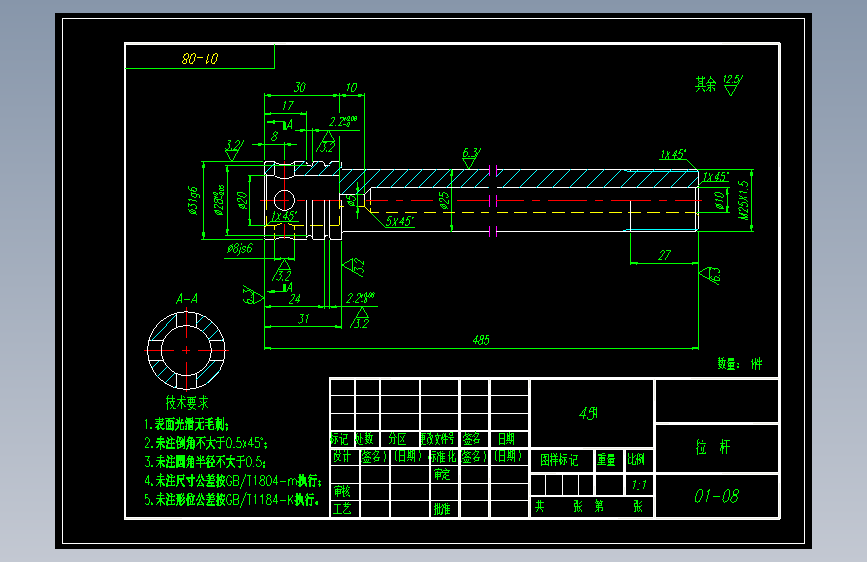Click the 'A-A' section view label

coord(186,299)
